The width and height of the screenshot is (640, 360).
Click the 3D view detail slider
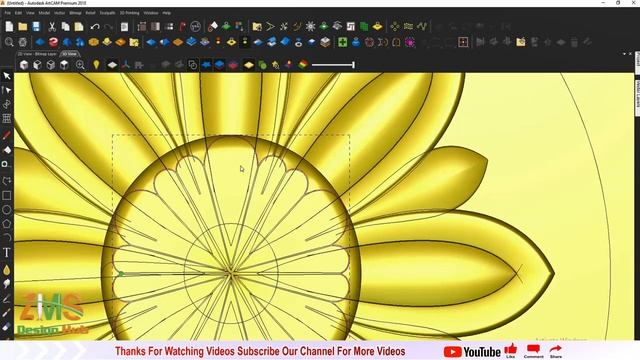[333, 65]
